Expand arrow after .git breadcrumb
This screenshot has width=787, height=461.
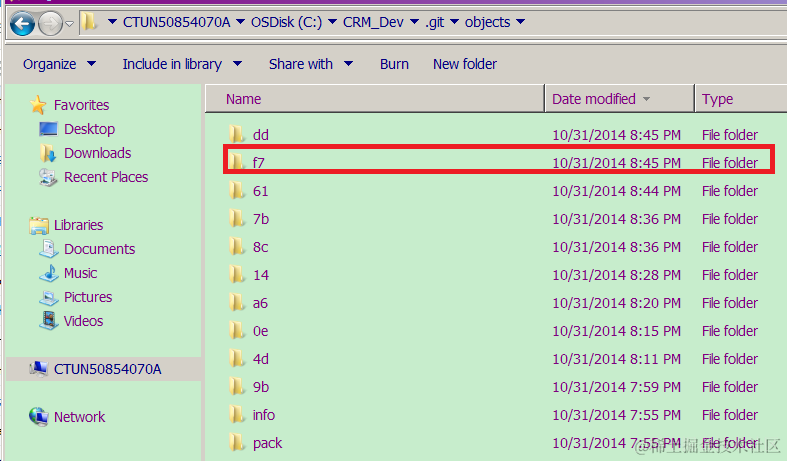coord(455,22)
